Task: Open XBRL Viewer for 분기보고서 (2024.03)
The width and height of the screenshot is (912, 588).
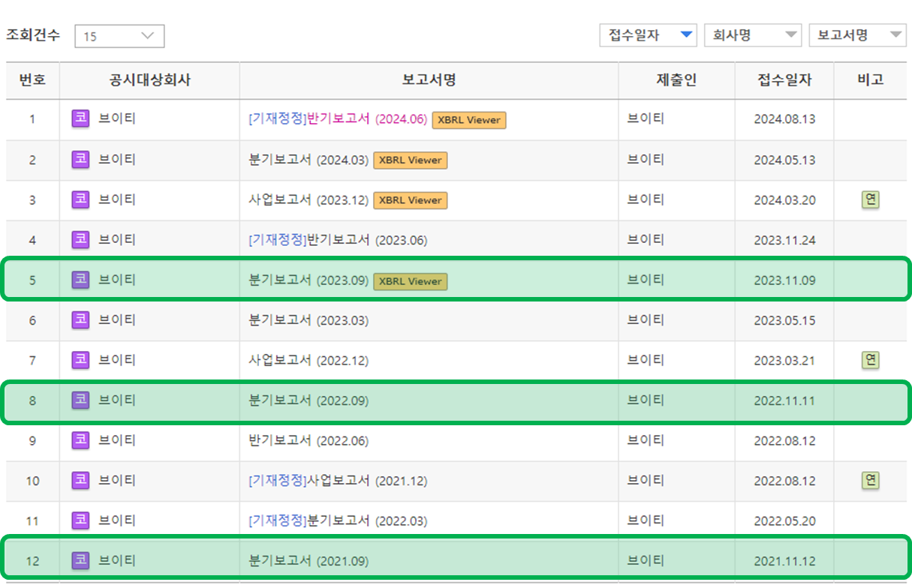Action: 411,160
